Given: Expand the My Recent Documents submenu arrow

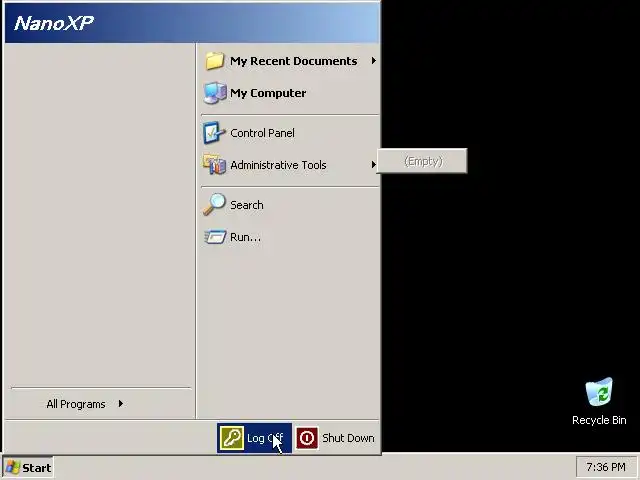Looking at the screenshot, I should click(373, 61).
